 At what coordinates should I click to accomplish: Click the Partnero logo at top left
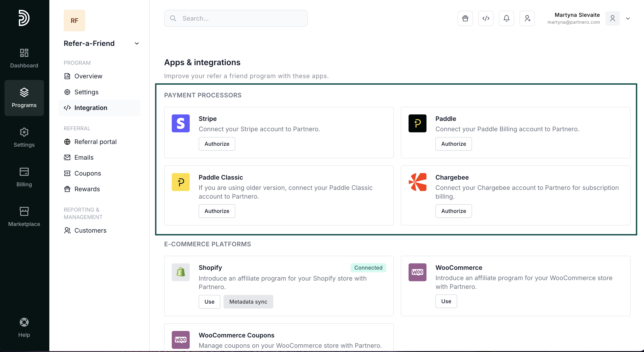pyautogui.click(x=24, y=18)
